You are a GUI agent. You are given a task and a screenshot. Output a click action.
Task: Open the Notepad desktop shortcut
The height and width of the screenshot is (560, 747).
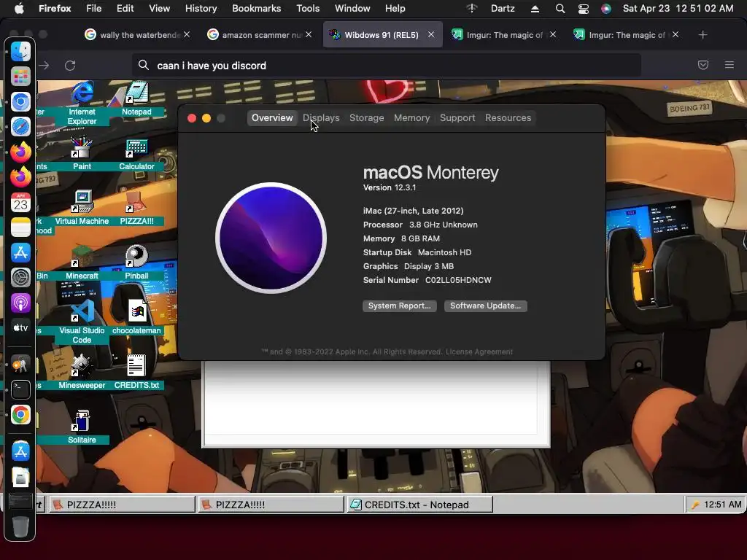pyautogui.click(x=136, y=98)
